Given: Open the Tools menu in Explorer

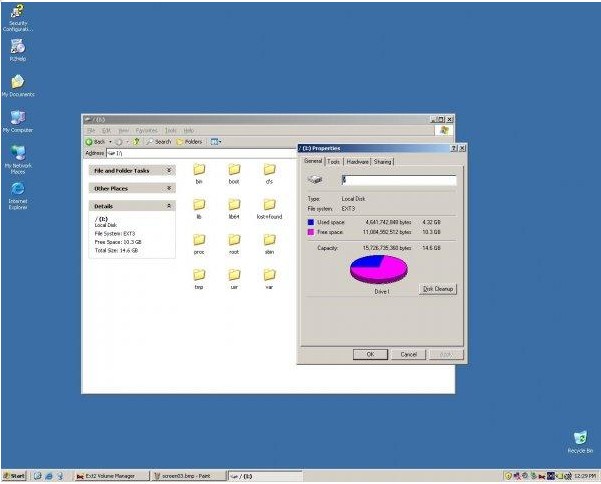Looking at the screenshot, I should pos(171,131).
